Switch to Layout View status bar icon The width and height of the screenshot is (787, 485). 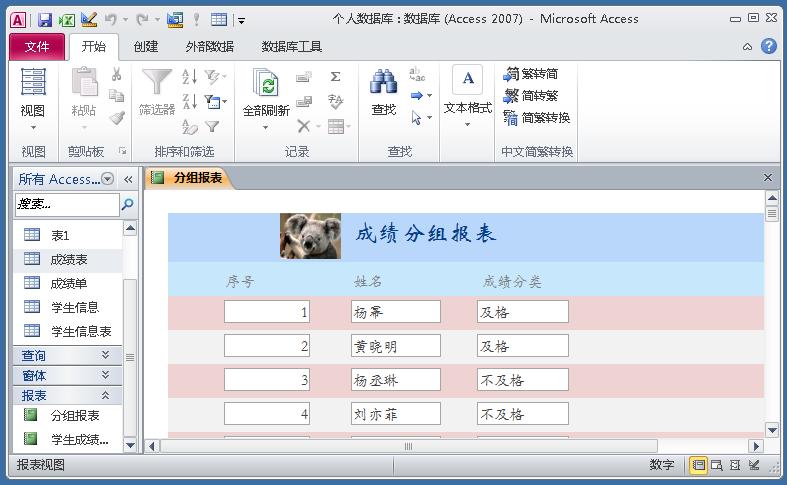pyautogui.click(x=735, y=465)
